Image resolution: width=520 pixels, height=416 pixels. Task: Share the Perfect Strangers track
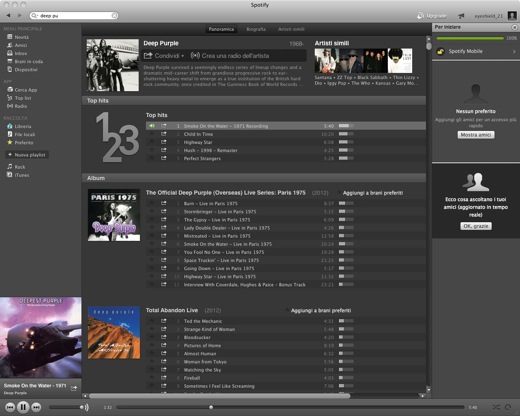click(163, 158)
